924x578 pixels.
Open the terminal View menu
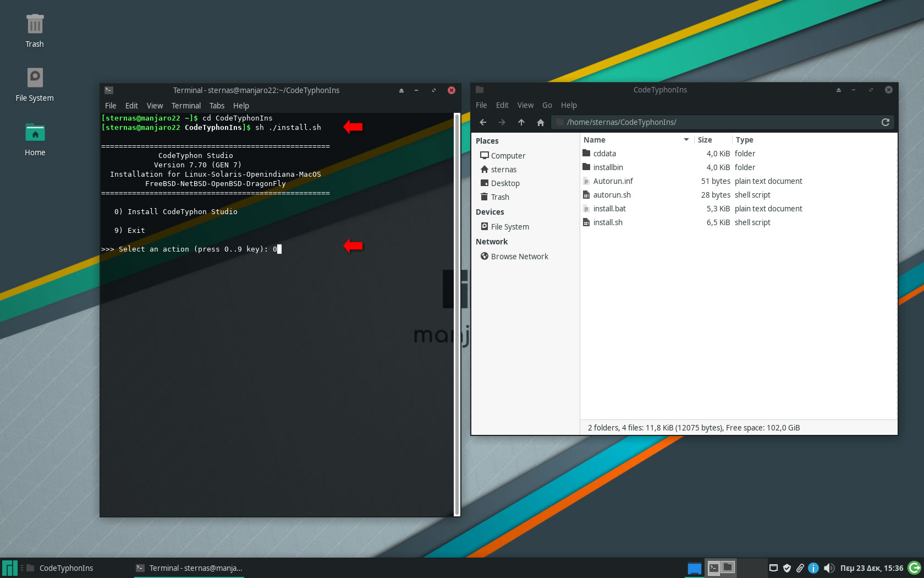(155, 106)
